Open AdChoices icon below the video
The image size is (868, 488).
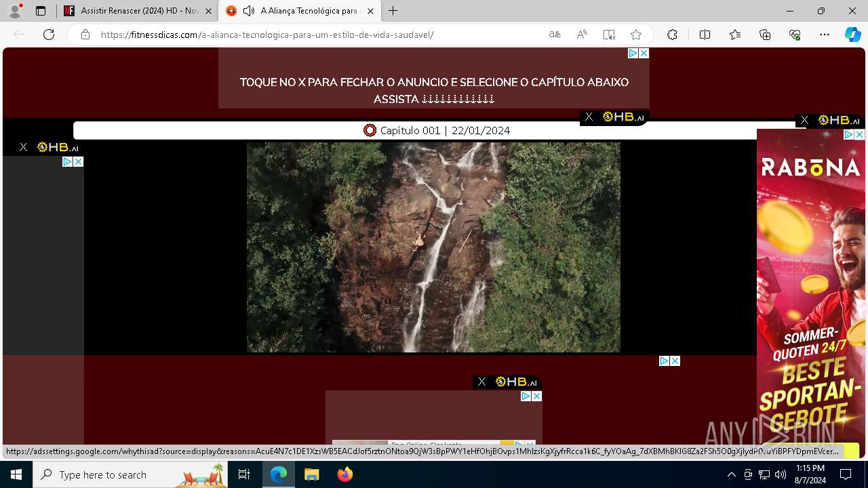[665, 361]
